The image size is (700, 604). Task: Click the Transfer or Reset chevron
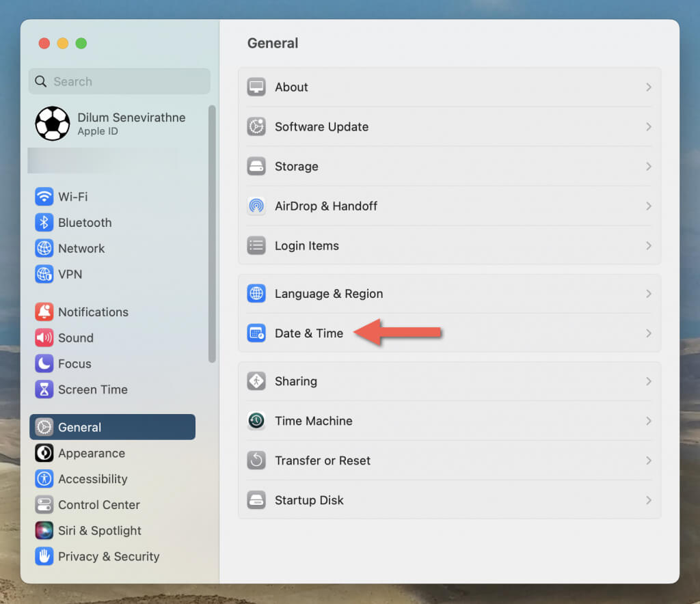point(648,461)
